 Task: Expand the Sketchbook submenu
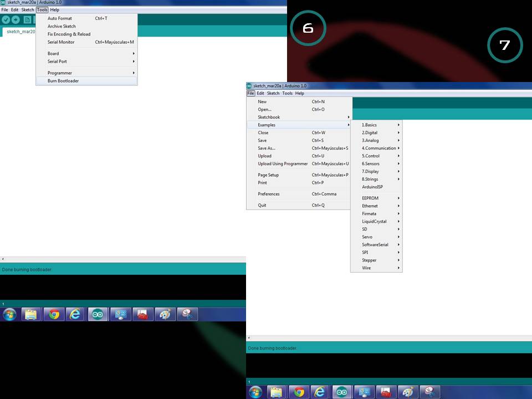click(x=299, y=117)
